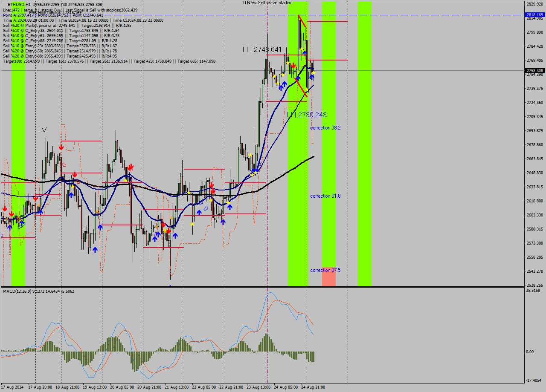Click the blue up arrow under the 21 Aug candles

[175, 236]
